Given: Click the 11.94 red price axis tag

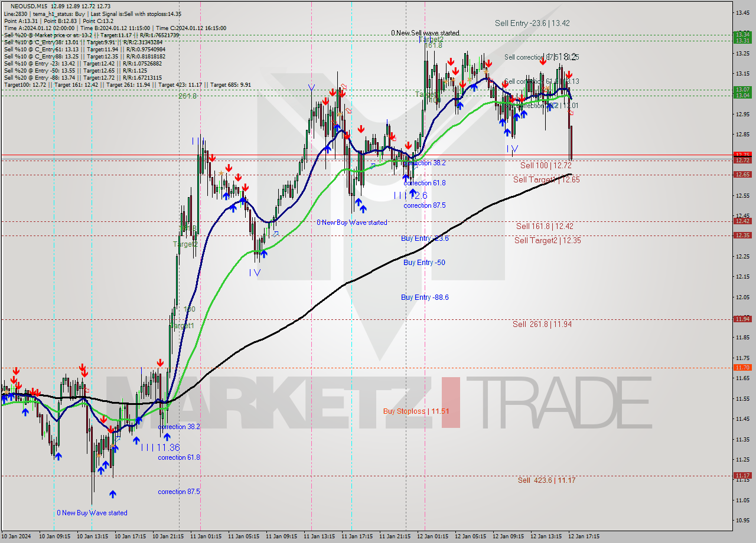Looking at the screenshot, I should [x=742, y=319].
